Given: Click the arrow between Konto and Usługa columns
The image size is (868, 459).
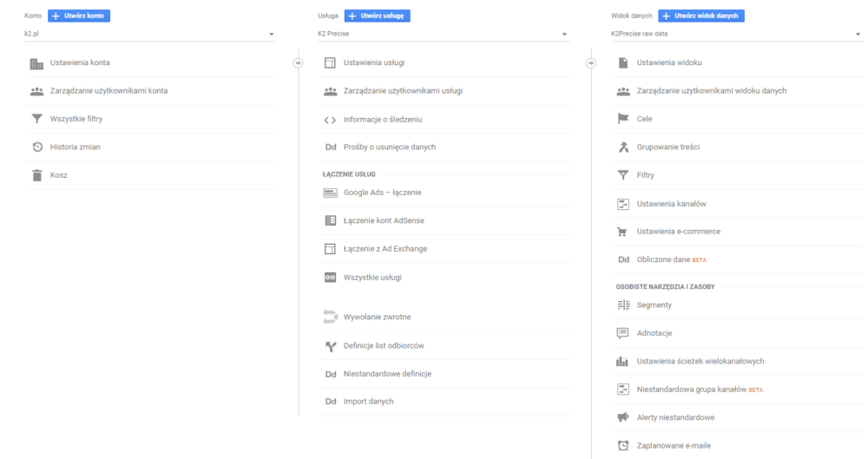Looking at the screenshot, I should (298, 62).
